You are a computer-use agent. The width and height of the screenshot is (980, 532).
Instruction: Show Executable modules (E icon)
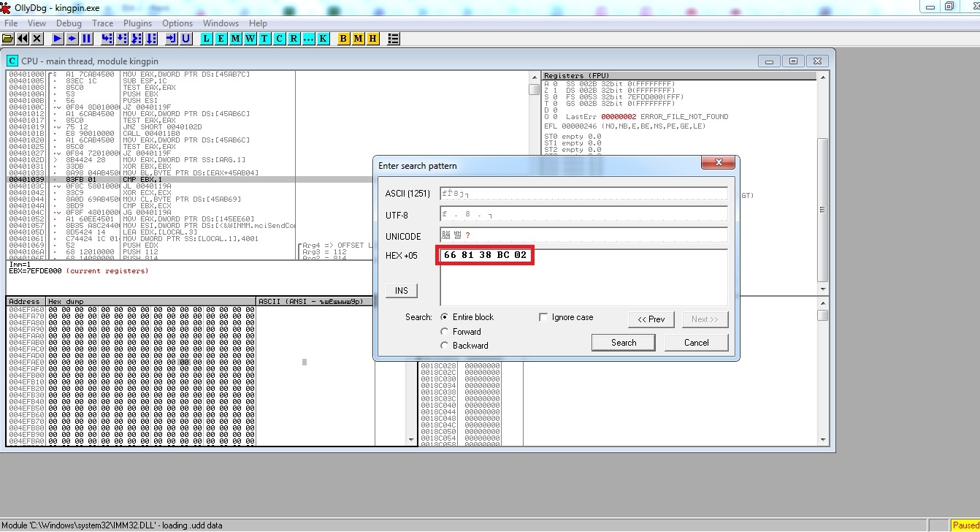point(221,38)
